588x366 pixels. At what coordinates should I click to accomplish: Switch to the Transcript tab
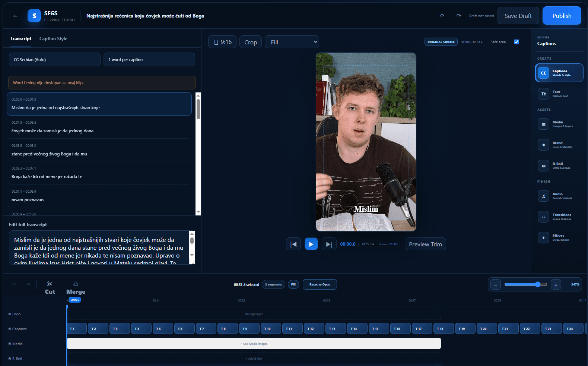pyautogui.click(x=21, y=39)
